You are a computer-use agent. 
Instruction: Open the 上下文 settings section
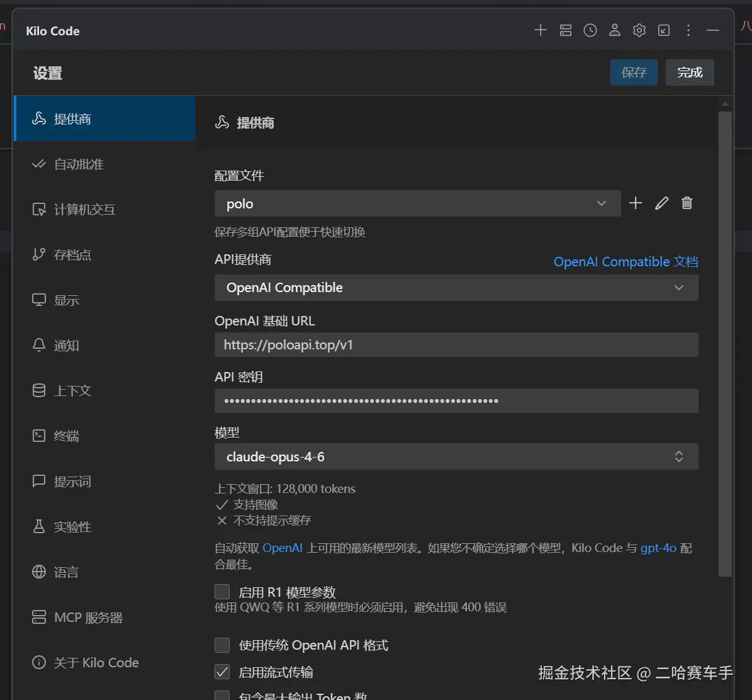tap(104, 390)
